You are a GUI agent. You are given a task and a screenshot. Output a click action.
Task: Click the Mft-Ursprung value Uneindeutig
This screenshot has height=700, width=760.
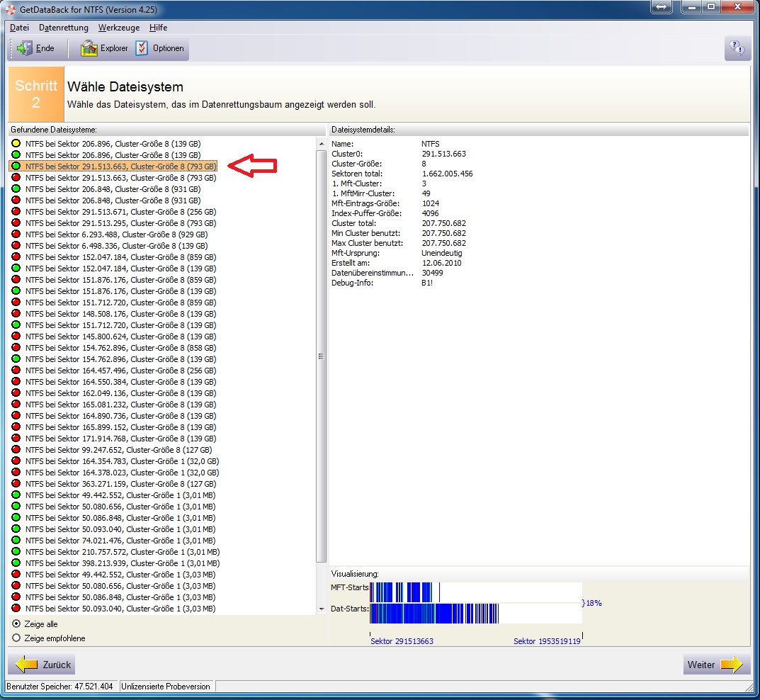click(x=441, y=253)
